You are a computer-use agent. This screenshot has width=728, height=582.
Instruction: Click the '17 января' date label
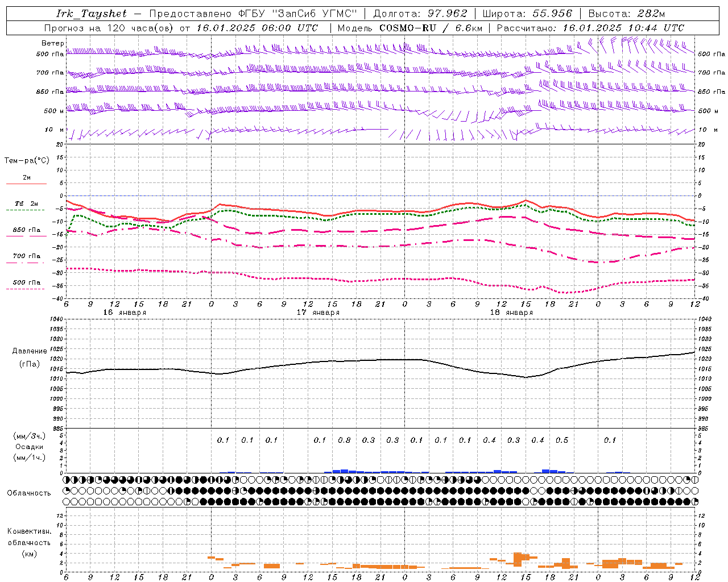(x=318, y=313)
